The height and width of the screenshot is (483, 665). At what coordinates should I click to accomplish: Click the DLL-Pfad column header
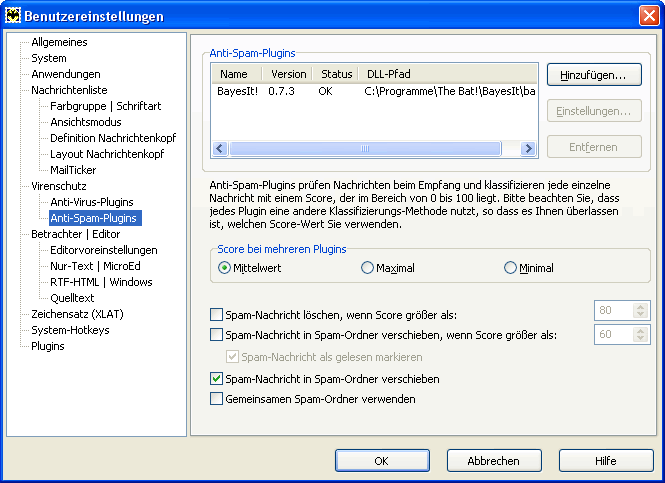[x=447, y=74]
